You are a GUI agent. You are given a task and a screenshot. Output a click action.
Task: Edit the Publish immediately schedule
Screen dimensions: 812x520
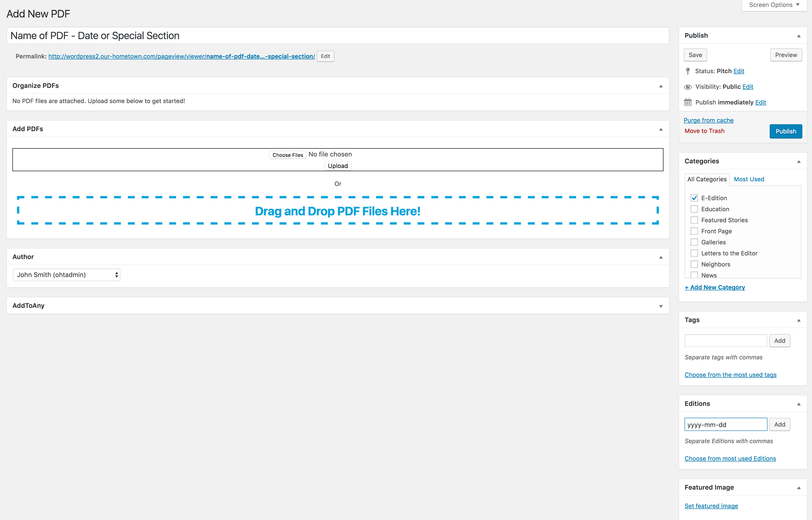tap(760, 102)
